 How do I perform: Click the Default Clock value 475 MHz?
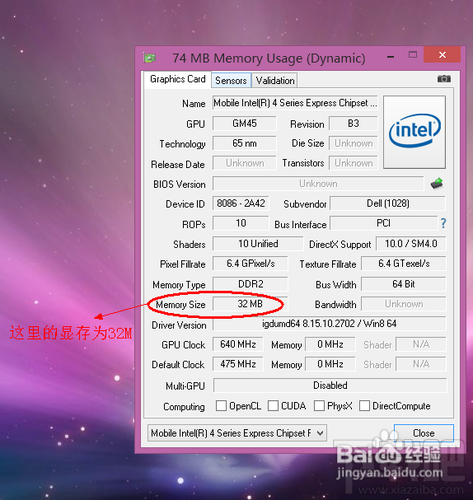tap(238, 364)
